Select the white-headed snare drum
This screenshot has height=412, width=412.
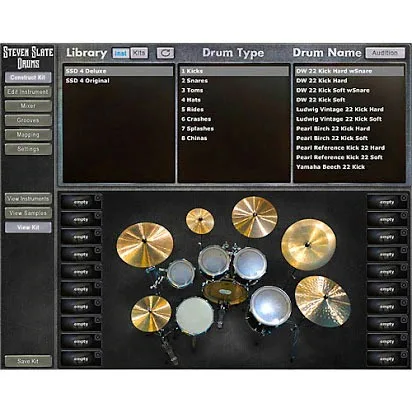[x=195, y=316]
